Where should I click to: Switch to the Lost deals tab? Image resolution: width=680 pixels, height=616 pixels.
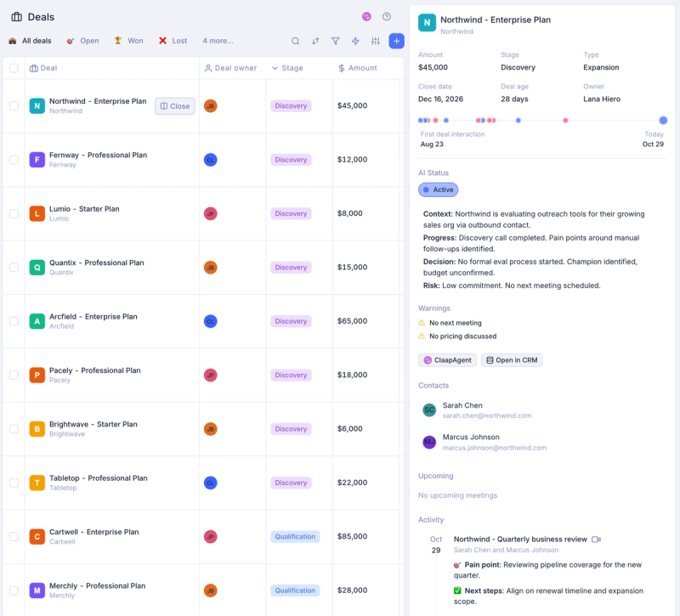173,41
